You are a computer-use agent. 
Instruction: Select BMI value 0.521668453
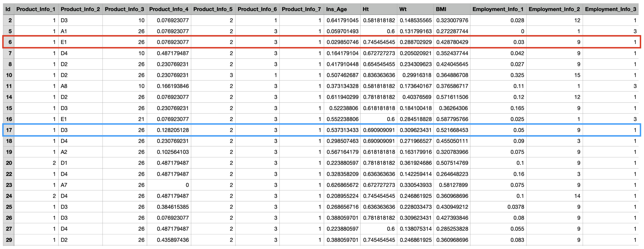452,130
